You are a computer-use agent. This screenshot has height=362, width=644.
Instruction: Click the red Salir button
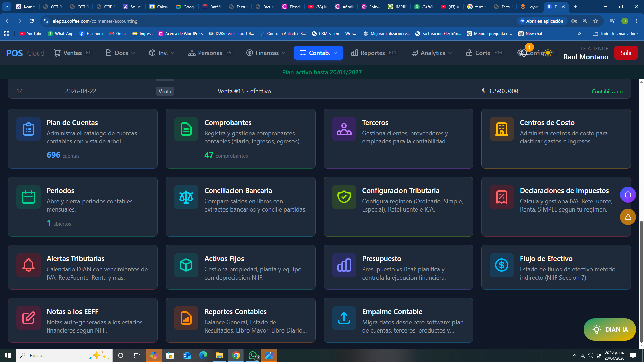click(x=626, y=53)
